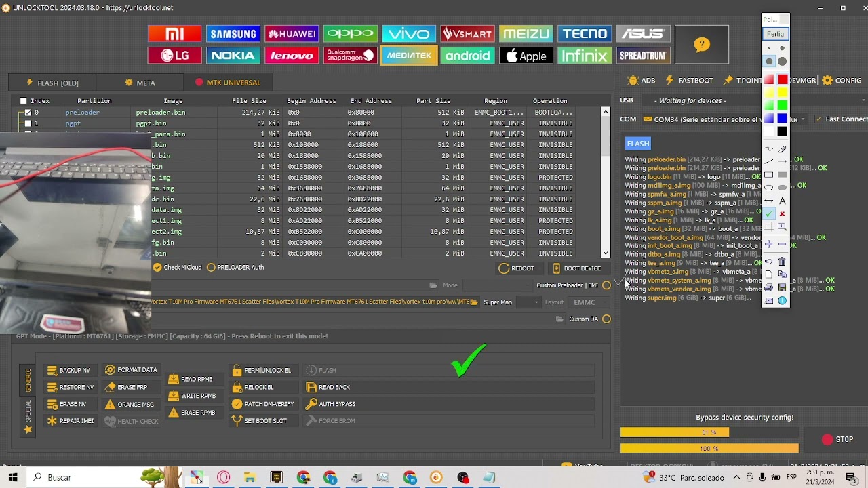Screen dimensions: 868x488
Task: Click the trash icon in drawing palette
Action: point(782,261)
